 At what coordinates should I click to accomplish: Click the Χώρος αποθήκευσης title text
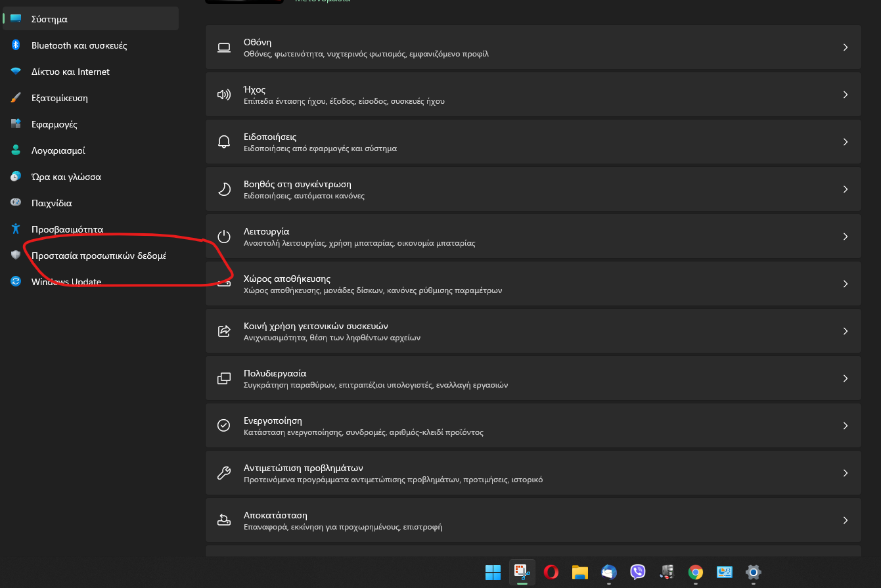point(287,279)
